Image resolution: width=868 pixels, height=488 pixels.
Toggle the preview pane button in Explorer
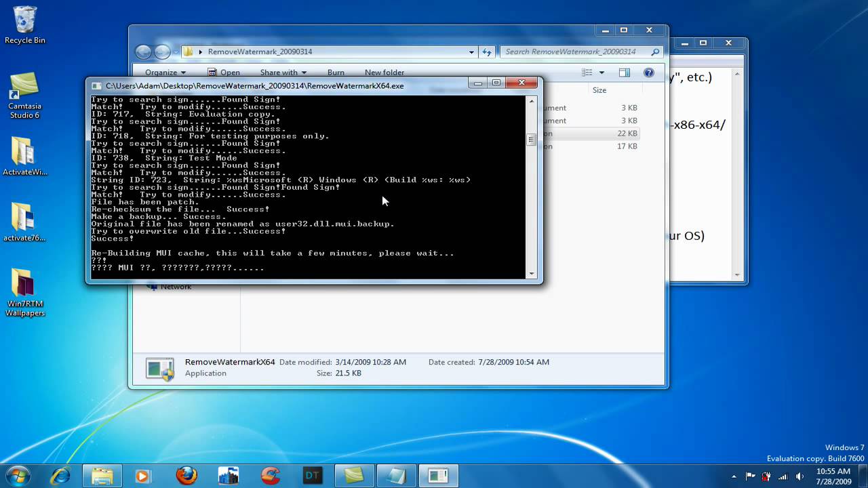(624, 73)
